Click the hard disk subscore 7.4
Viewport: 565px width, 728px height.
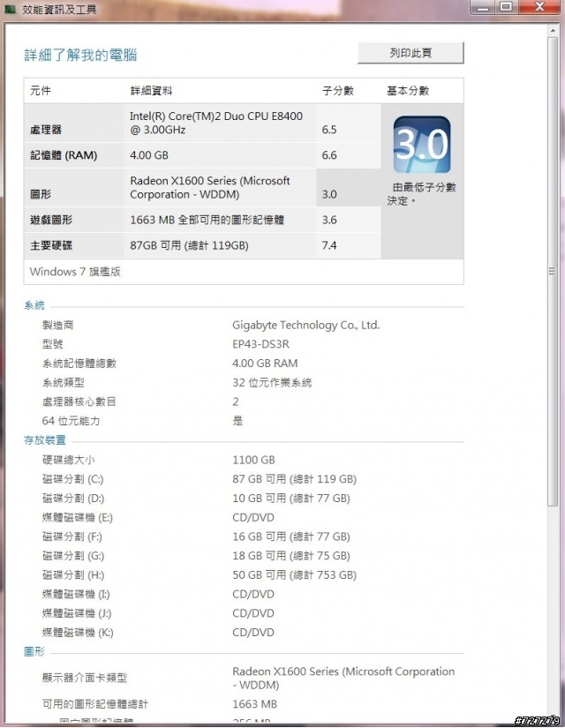[329, 245]
